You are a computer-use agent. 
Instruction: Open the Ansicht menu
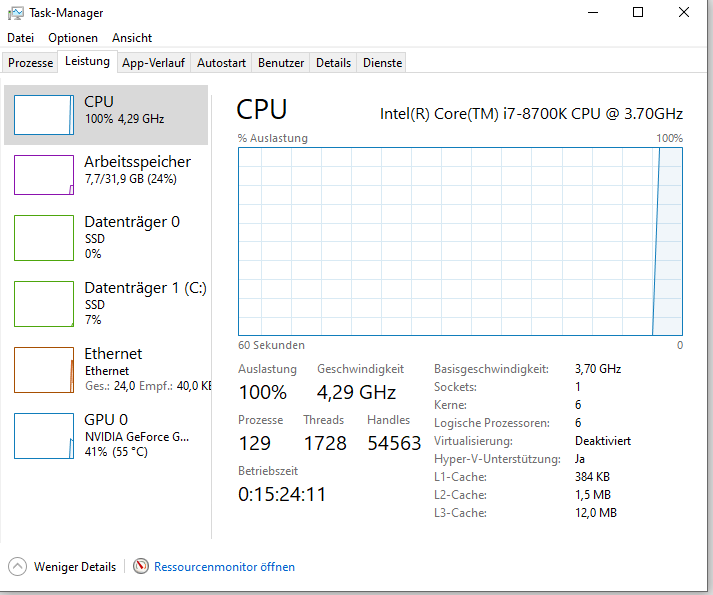132,38
